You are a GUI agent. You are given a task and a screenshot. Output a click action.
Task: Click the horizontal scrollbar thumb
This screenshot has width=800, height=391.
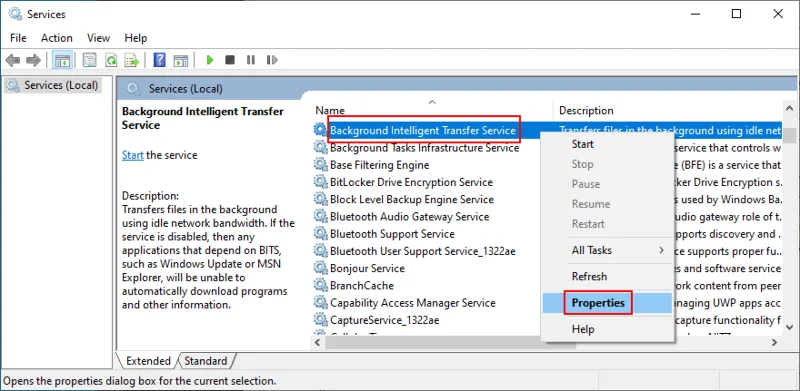(x=450, y=343)
